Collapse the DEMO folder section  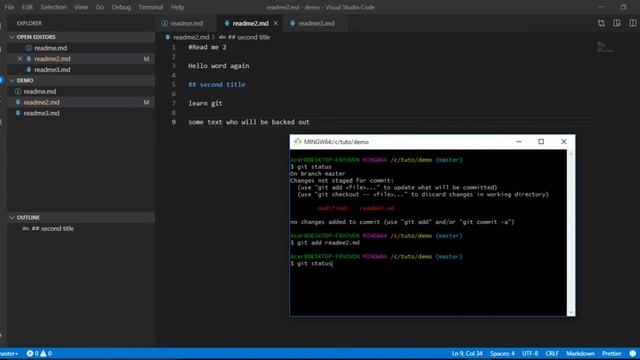point(81,80)
